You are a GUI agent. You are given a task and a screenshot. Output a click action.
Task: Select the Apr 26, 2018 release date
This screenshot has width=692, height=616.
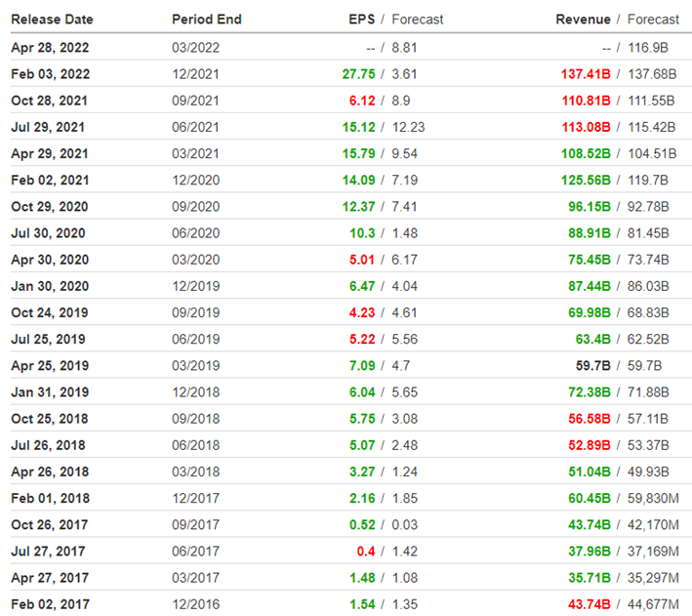[x=50, y=472]
